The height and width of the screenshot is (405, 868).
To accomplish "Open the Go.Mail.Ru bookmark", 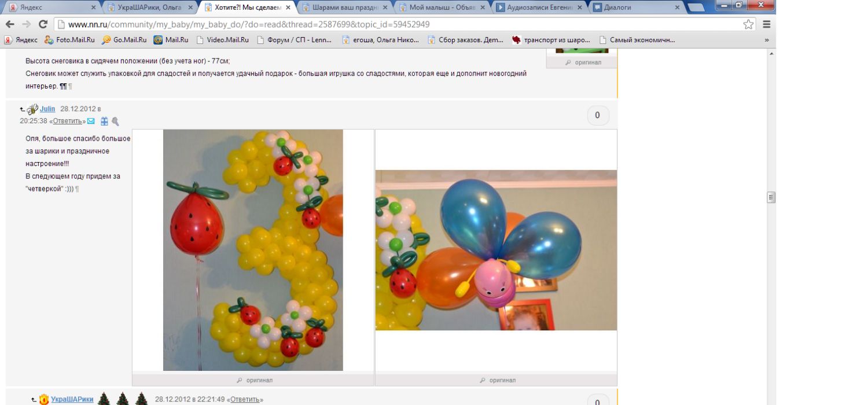I will click(124, 40).
